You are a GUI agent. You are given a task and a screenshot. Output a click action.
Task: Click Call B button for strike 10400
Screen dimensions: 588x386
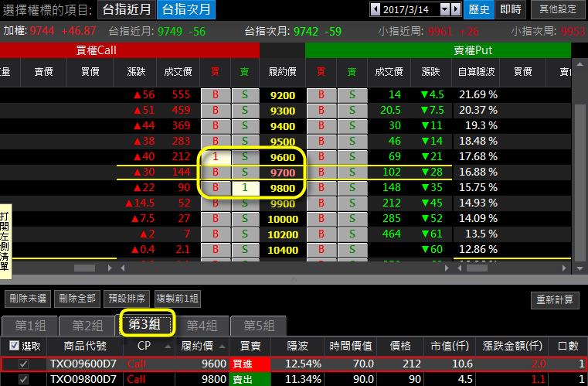(216, 249)
